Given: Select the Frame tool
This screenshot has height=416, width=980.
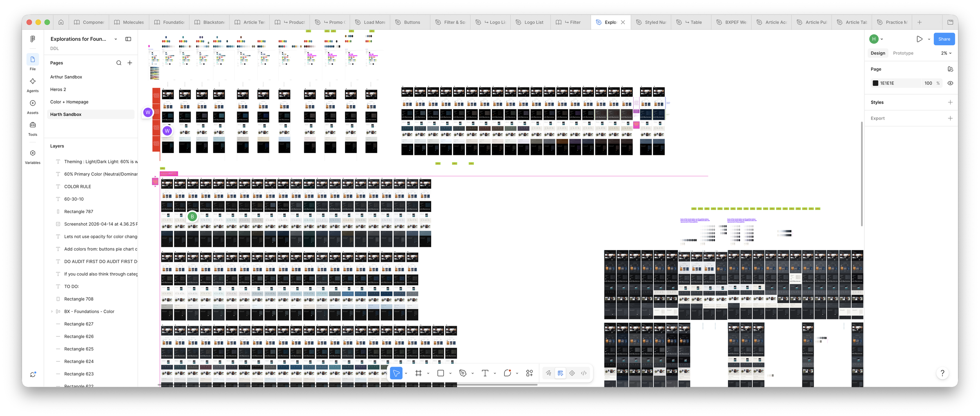Looking at the screenshot, I should [x=418, y=373].
